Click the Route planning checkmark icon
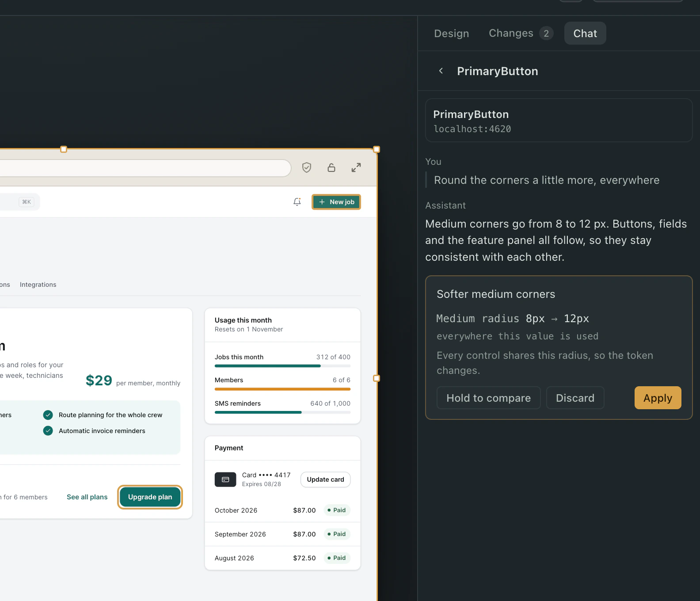This screenshot has height=601, width=700. [x=48, y=415]
